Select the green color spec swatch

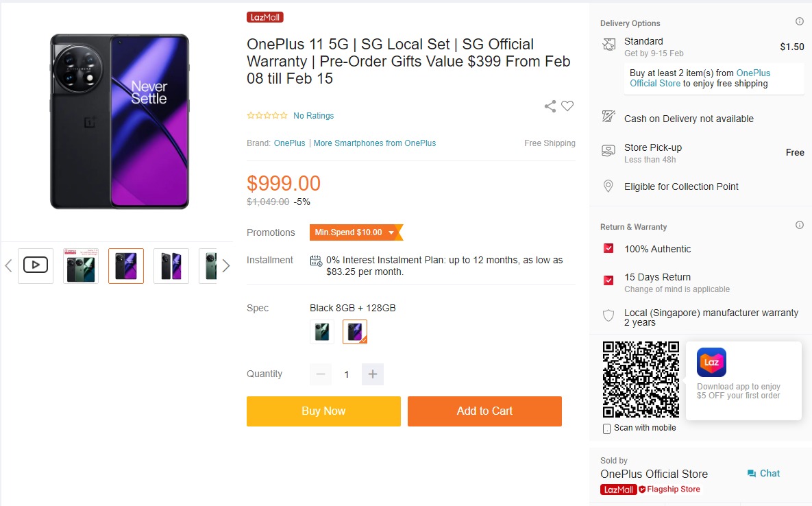[x=322, y=332]
